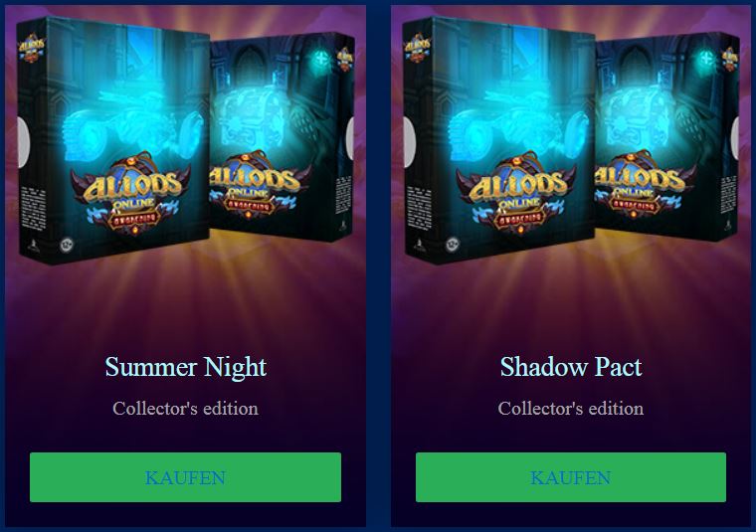Open the Summer Night title link
Image resolution: width=756 pixels, height=532 pixels.
coord(186,368)
